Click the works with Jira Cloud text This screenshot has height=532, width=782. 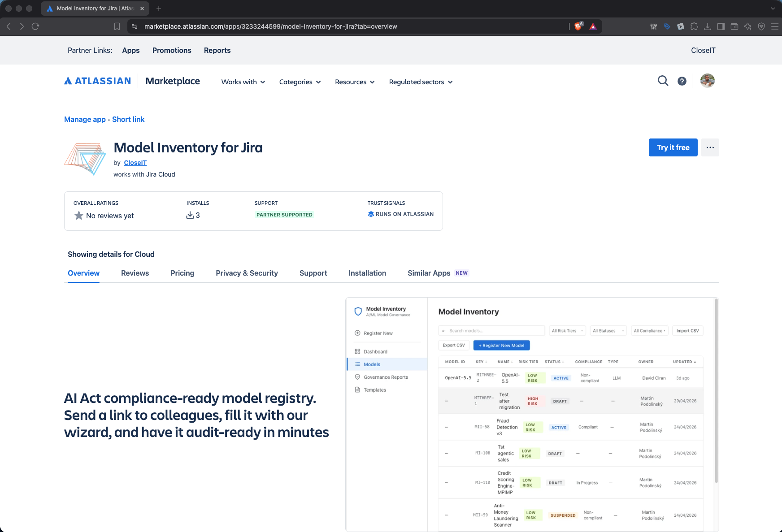click(144, 174)
